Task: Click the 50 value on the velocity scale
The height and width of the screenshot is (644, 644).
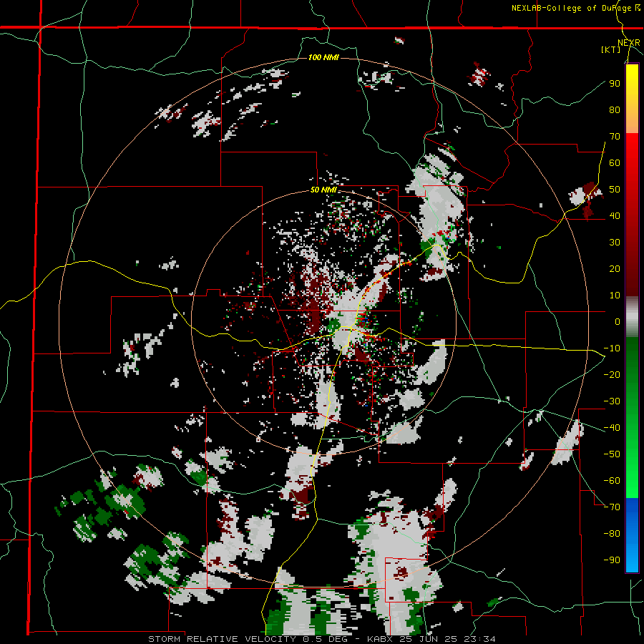Action: click(x=615, y=190)
